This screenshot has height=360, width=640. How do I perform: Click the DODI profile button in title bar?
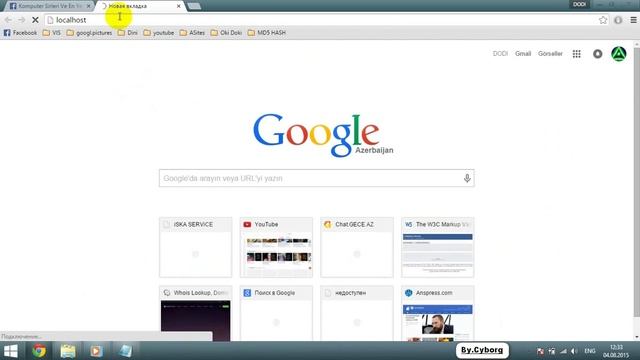coord(580,4)
